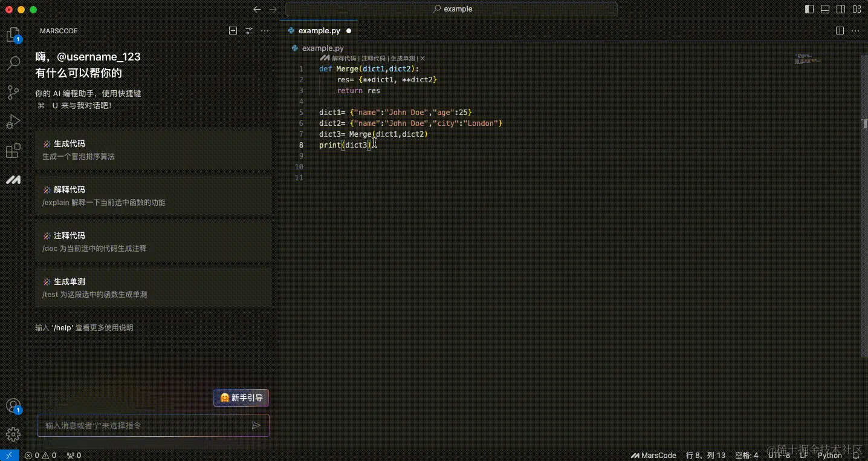The height and width of the screenshot is (461, 868).
Task: Click the MarsCode logo beside code lens
Action: coord(325,59)
